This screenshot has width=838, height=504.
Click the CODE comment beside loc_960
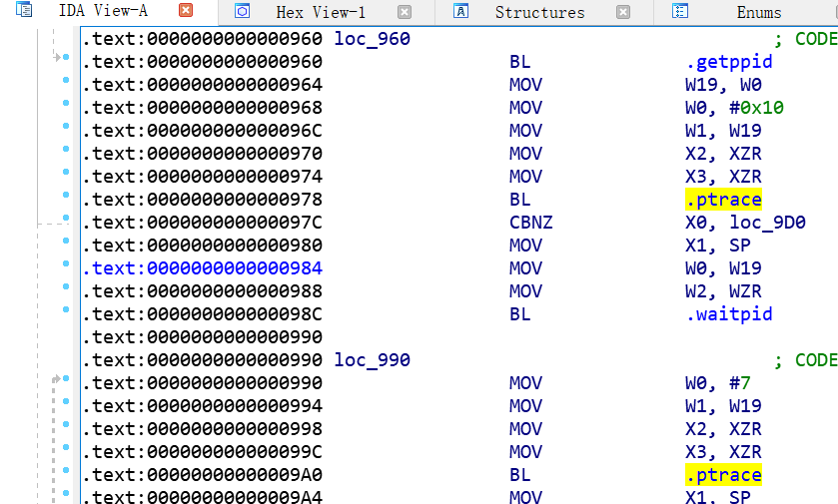[x=806, y=39]
